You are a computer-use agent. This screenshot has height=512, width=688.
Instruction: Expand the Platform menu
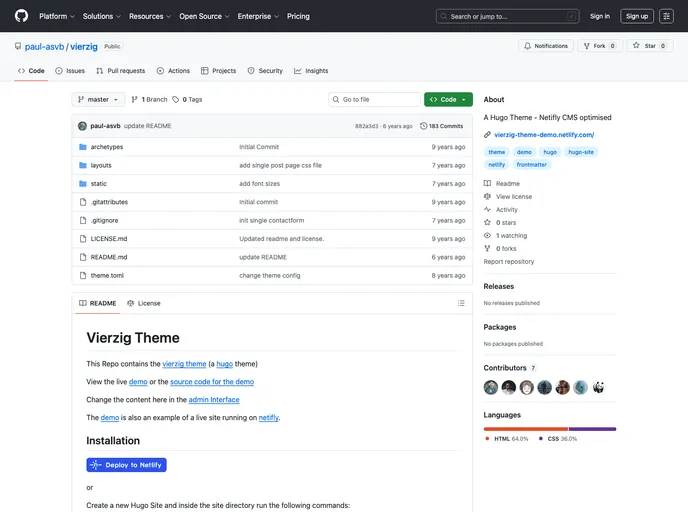pos(57,16)
